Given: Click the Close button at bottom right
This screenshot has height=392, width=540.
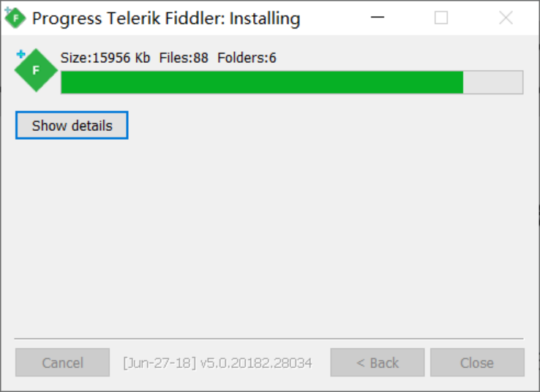Looking at the screenshot, I should click(x=477, y=363).
